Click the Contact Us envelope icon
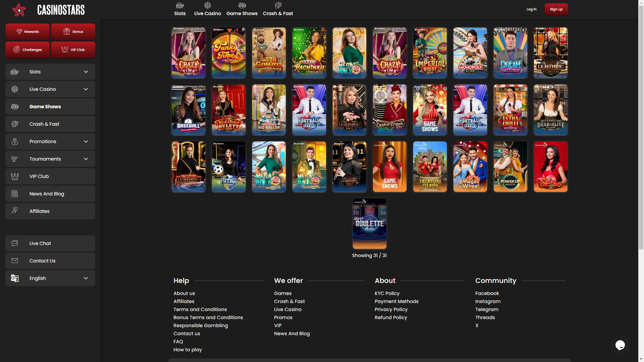This screenshot has width=644, height=362. [15, 261]
